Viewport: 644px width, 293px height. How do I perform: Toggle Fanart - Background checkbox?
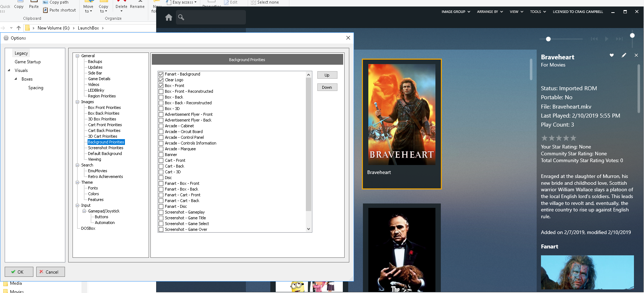tap(161, 74)
